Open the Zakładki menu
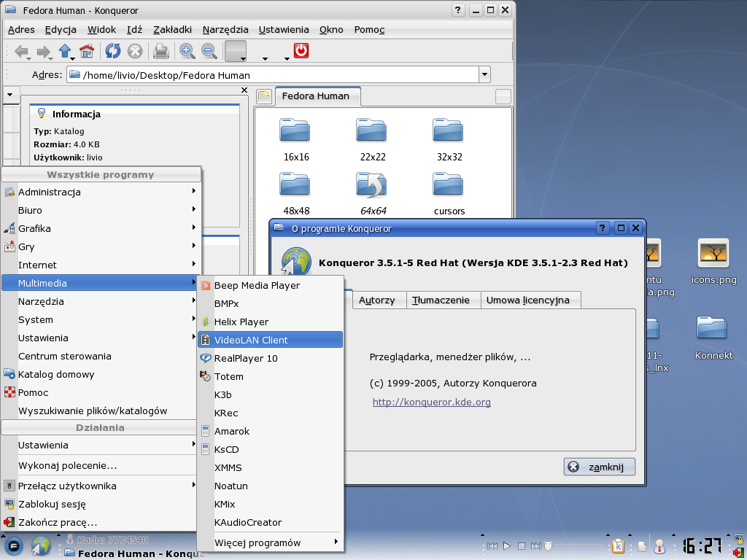This screenshot has height=560, width=747. pyautogui.click(x=172, y=29)
